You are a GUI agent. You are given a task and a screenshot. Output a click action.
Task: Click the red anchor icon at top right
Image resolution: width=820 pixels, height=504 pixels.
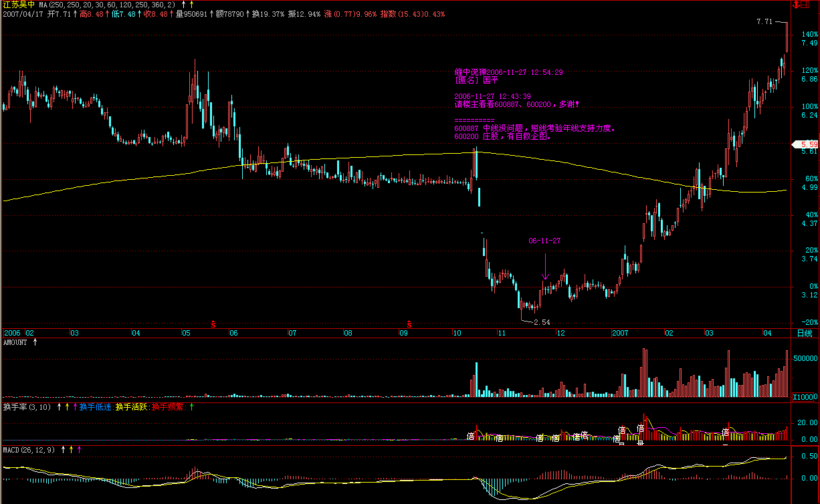[x=797, y=5]
